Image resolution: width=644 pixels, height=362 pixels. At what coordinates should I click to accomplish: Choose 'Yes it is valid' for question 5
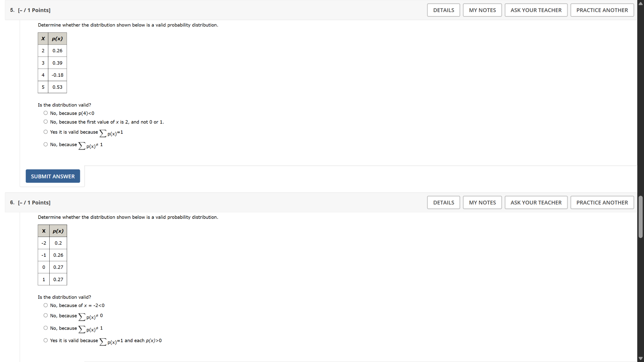(46, 132)
